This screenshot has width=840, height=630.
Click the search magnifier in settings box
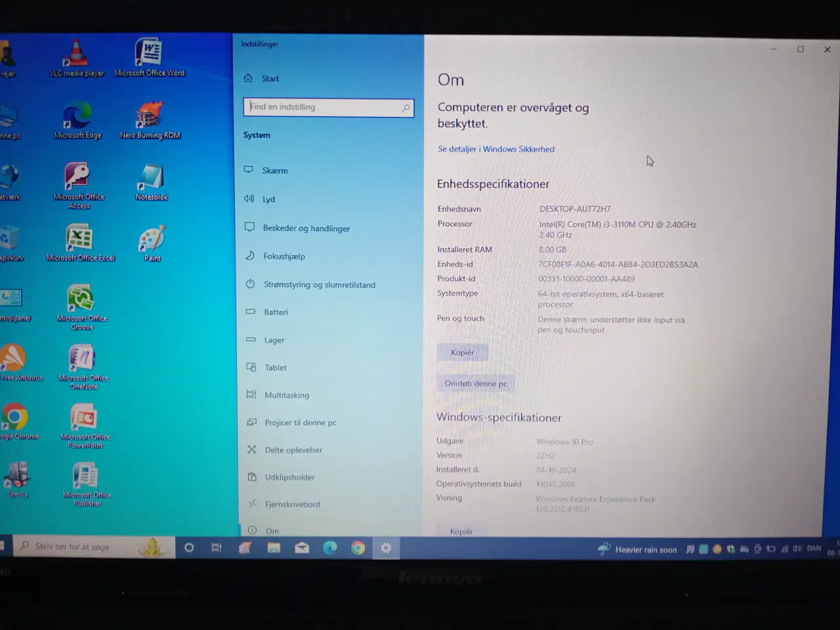406,108
